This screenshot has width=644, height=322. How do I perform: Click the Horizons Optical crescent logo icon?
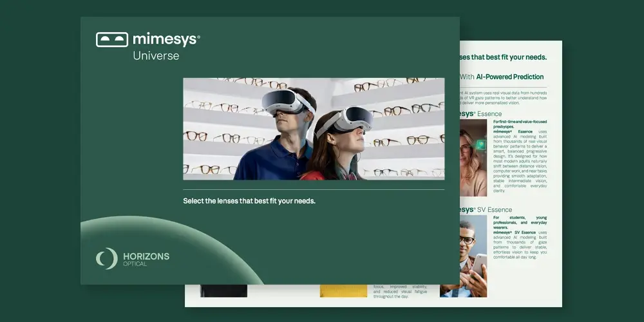click(x=107, y=258)
